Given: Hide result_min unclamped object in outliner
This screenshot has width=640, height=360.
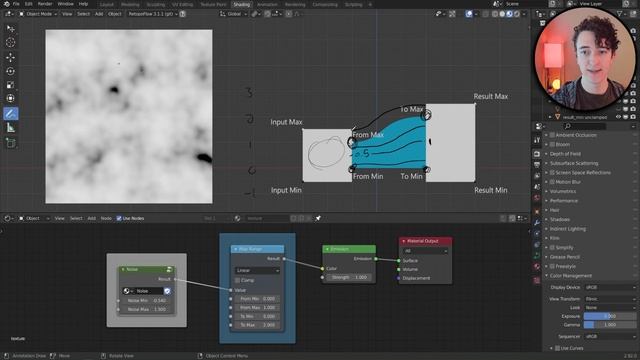Looking at the screenshot, I should coord(618,117).
